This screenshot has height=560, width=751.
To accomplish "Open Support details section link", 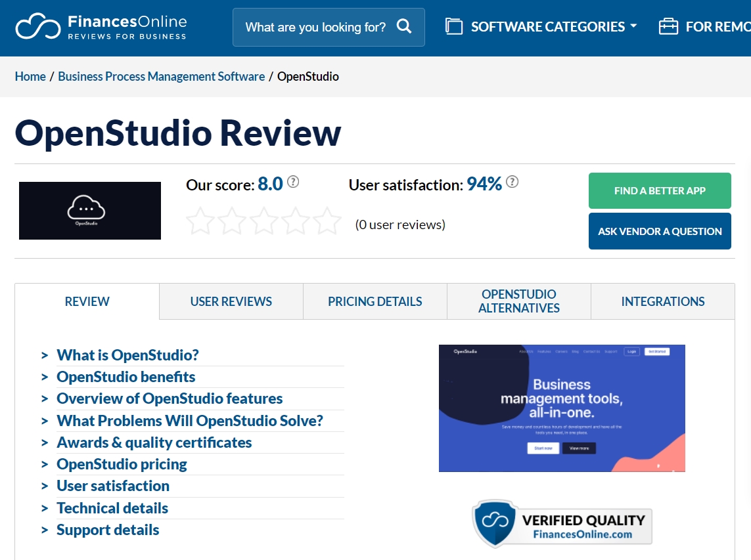I will [x=108, y=530].
